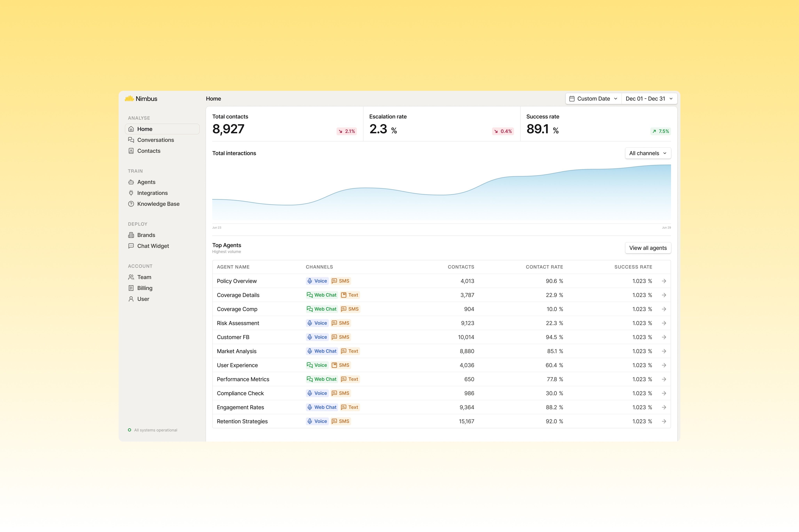Go to the Contacts menu item

pos(149,151)
